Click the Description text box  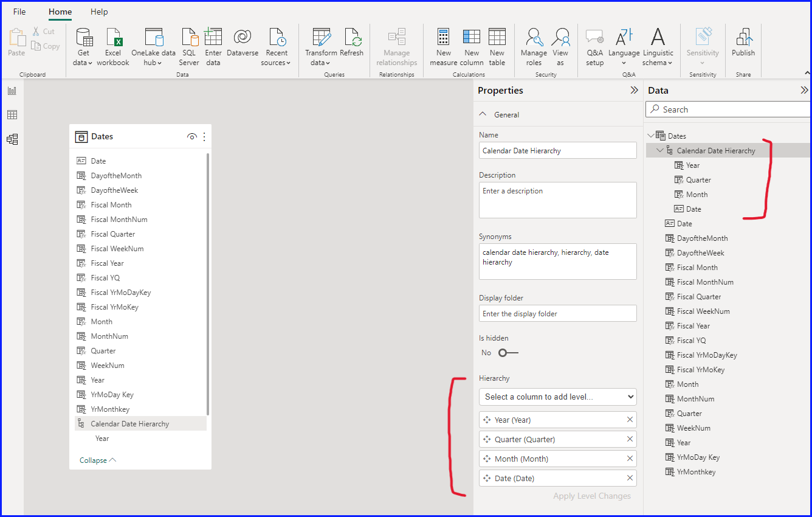point(557,200)
